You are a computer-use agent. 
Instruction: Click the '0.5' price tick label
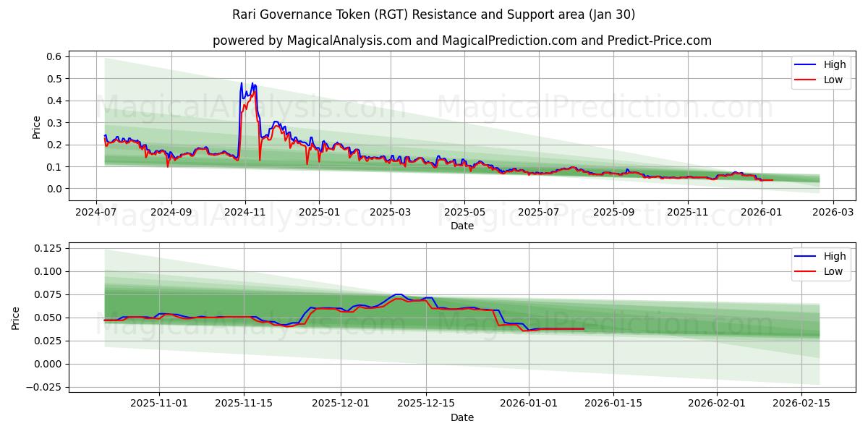pos(55,78)
